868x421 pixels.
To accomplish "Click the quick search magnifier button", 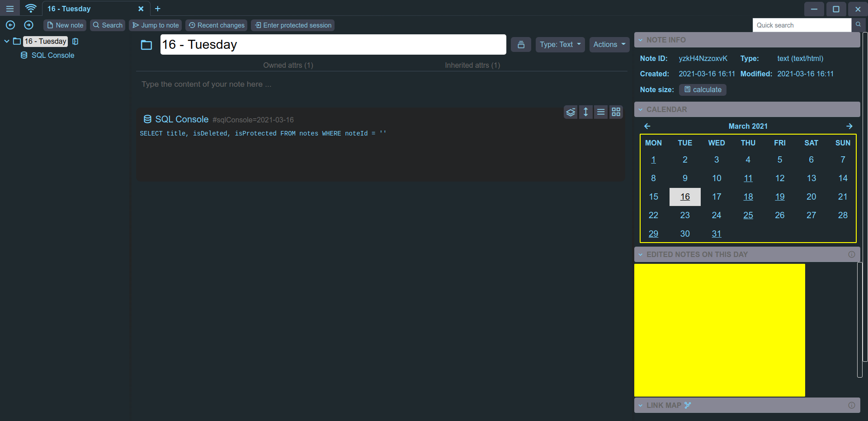I will pyautogui.click(x=858, y=24).
